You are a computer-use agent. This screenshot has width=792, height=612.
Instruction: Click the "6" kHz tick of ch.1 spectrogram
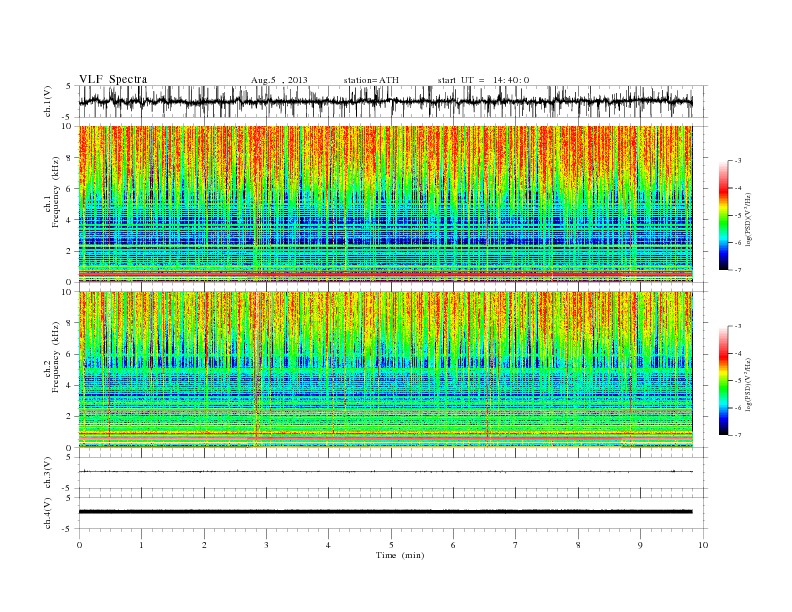click(70, 189)
